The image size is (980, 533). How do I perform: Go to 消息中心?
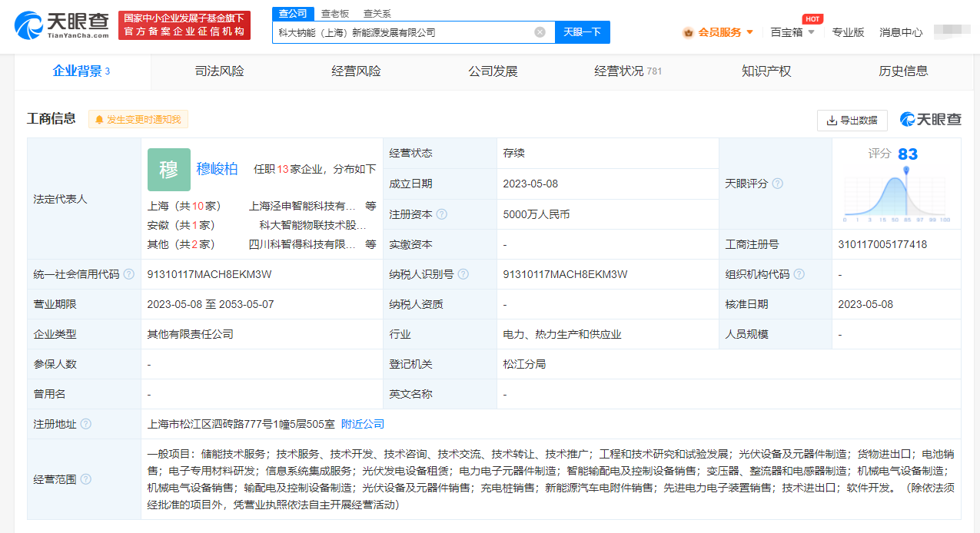tap(901, 32)
